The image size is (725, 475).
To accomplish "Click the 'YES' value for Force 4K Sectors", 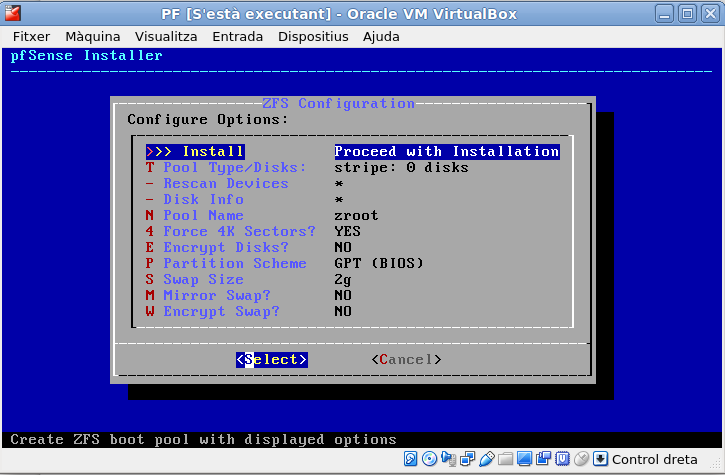I will (x=347, y=231).
